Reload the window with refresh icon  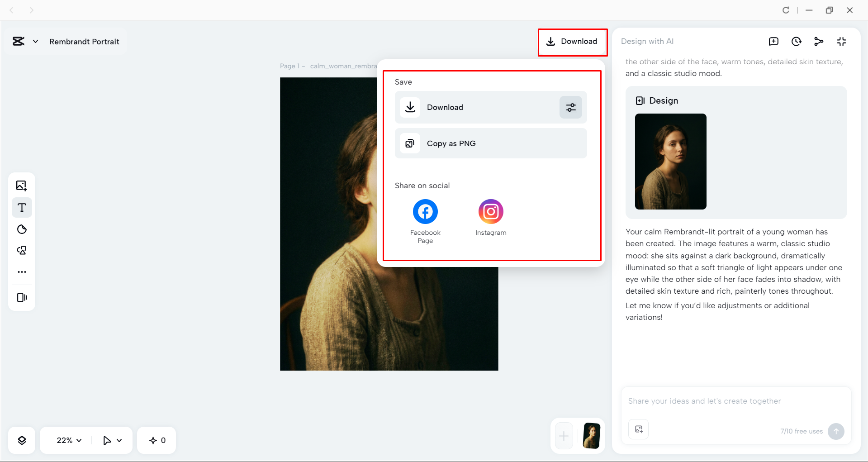(x=786, y=10)
